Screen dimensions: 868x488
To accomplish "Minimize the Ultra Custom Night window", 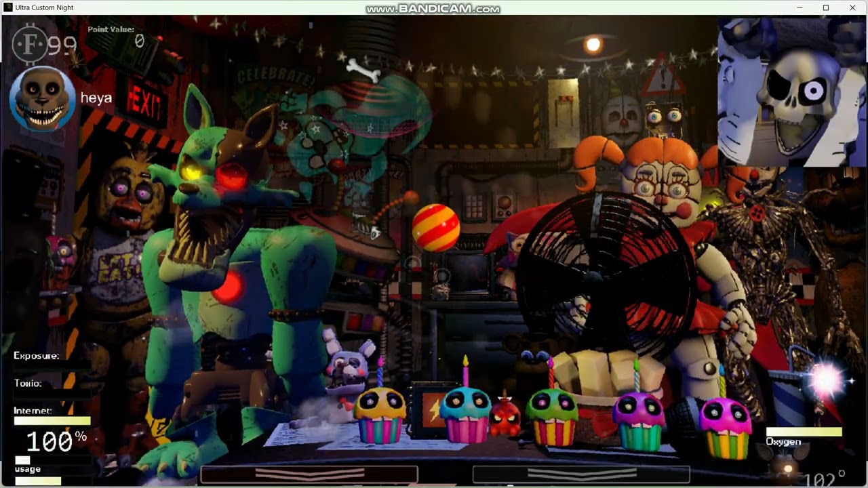I will coord(799,7).
